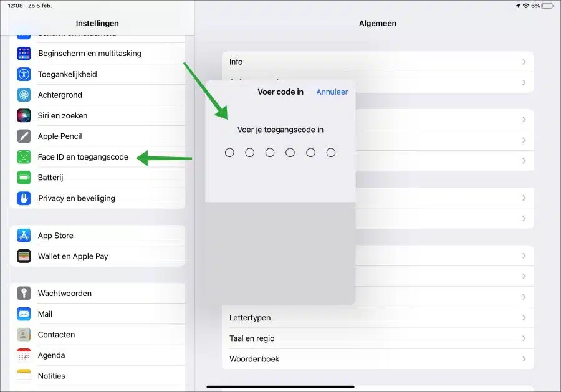Tap the Batterij battery icon
Image resolution: width=561 pixels, height=392 pixels.
24,178
